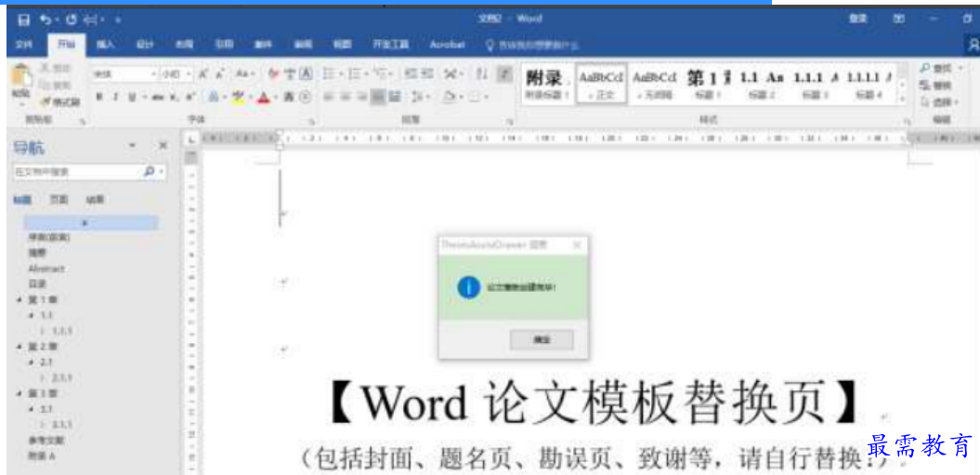This screenshot has height=475, width=980.
Task: Open the font name combo box
Action: click(125, 74)
